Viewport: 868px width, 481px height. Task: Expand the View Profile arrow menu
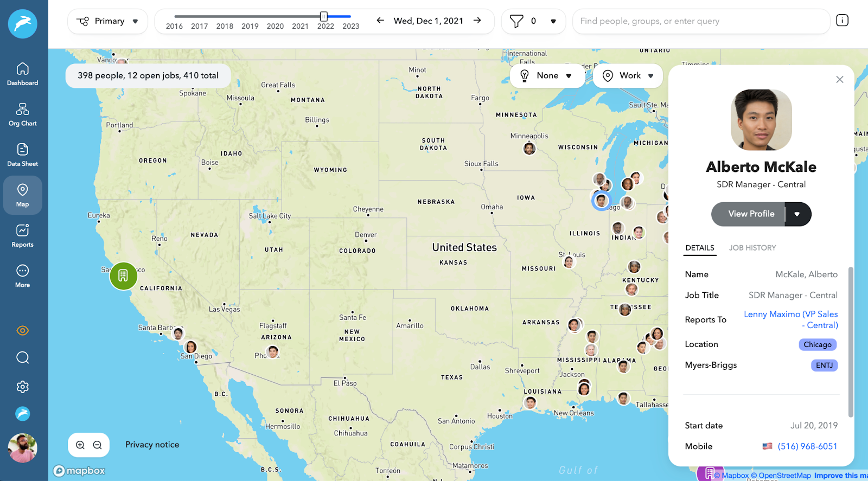click(797, 214)
